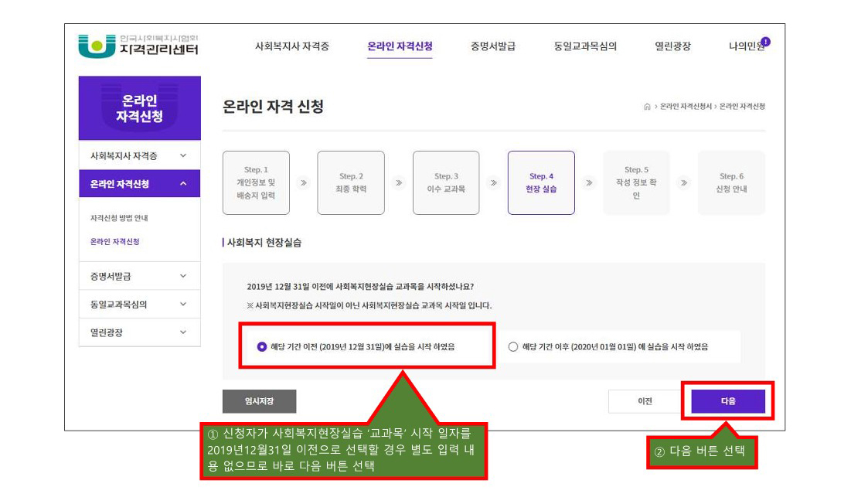
Task: Go to Step. 6 신청 안내
Action: tap(731, 182)
